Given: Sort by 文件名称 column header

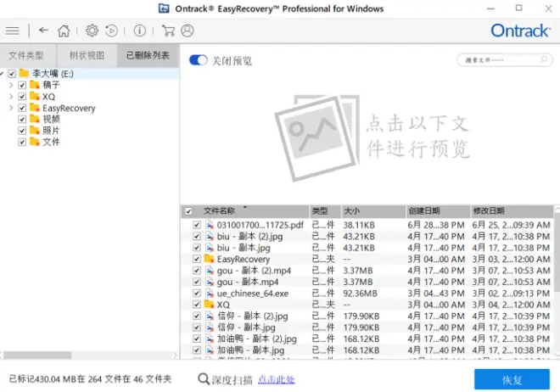Looking at the screenshot, I should point(245,211).
